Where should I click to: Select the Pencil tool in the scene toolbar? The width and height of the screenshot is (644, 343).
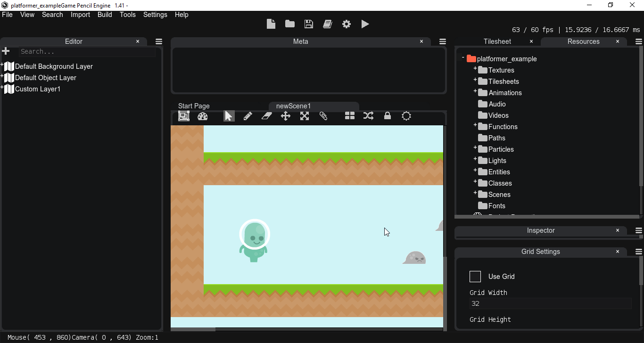click(248, 116)
